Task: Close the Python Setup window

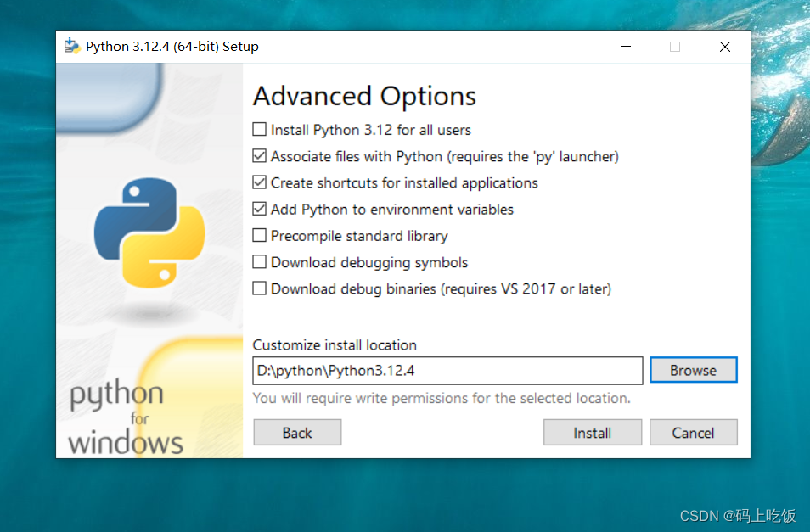Action: click(x=725, y=47)
